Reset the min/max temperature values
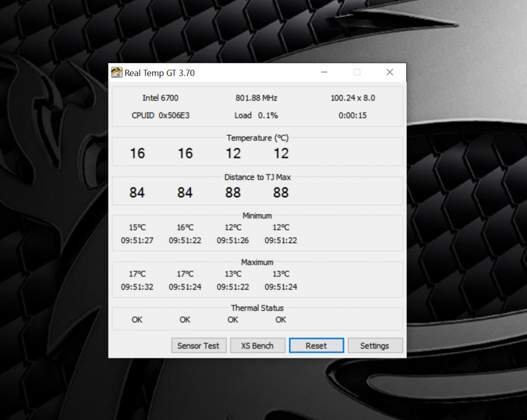The height and width of the screenshot is (420, 527). click(x=316, y=345)
